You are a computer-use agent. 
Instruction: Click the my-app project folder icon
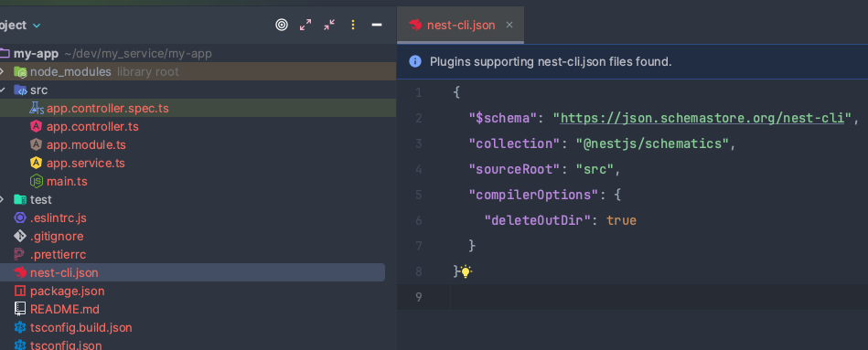click(x=5, y=54)
